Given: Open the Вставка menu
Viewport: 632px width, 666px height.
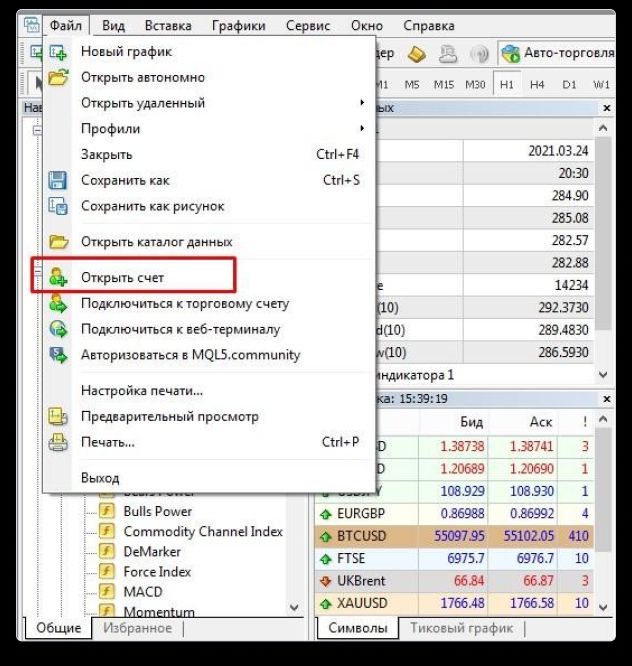Looking at the screenshot, I should [168, 26].
